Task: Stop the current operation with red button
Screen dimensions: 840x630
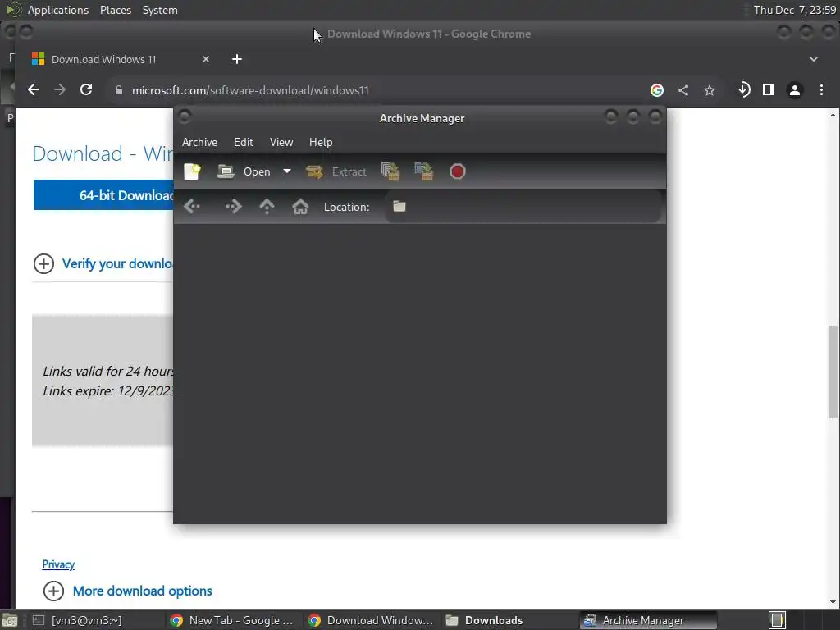Action: pyautogui.click(x=458, y=171)
